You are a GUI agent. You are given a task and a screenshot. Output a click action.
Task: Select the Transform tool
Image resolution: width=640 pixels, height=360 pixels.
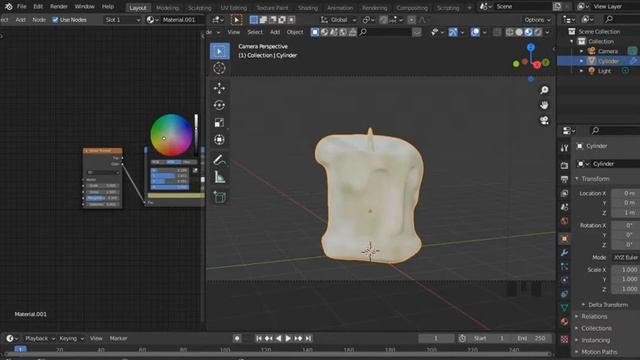[220, 140]
